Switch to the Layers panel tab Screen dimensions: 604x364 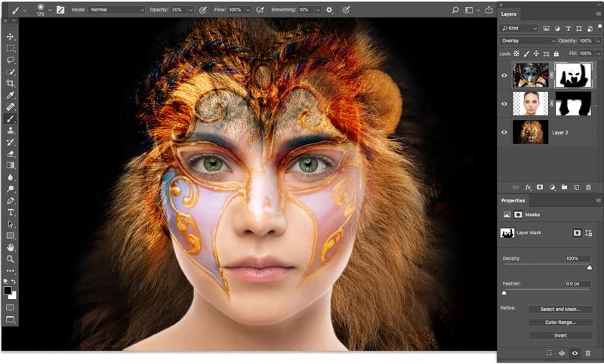pyautogui.click(x=509, y=14)
